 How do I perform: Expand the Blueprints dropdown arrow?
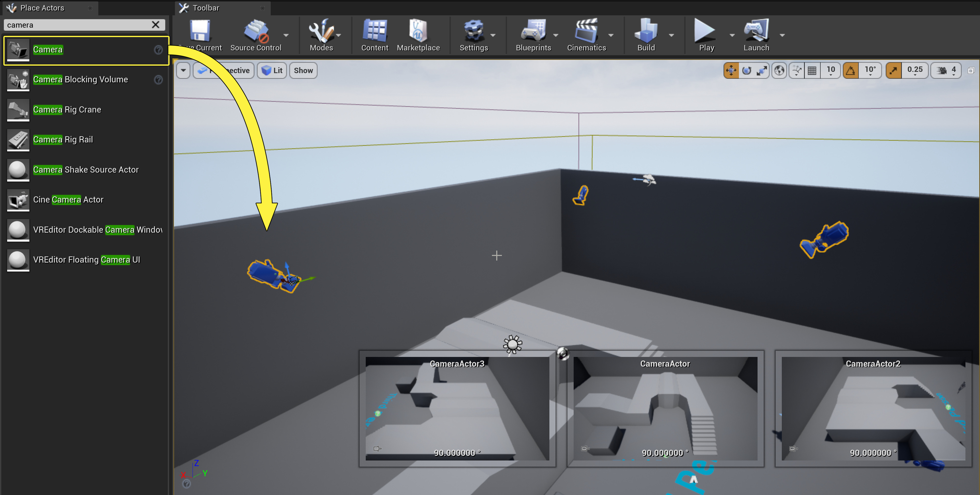(556, 35)
